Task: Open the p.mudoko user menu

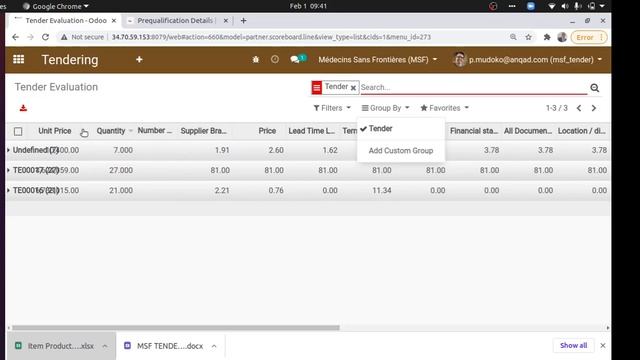Action: pyautogui.click(x=527, y=60)
